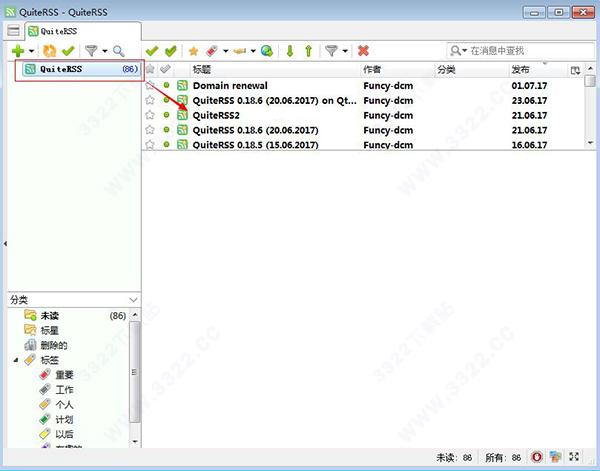600x471 pixels.
Task: Collapse the 标签 labels tree node
Action: point(16,360)
